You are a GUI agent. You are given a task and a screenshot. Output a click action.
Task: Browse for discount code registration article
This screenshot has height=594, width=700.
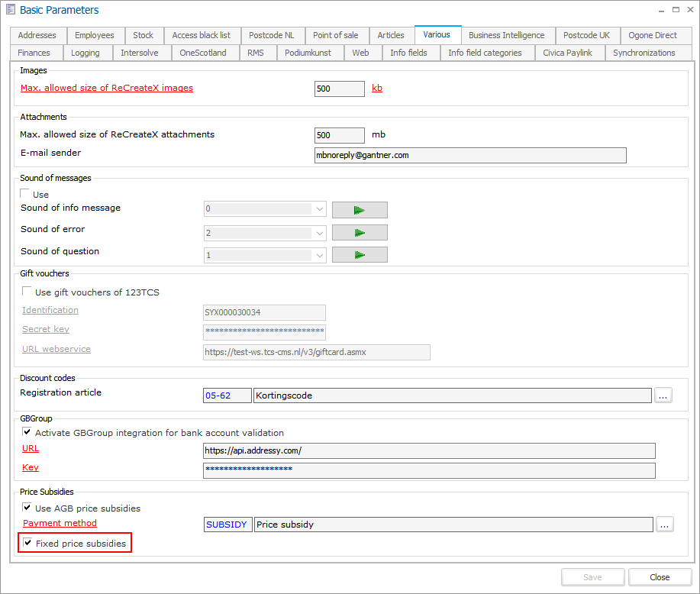point(663,395)
